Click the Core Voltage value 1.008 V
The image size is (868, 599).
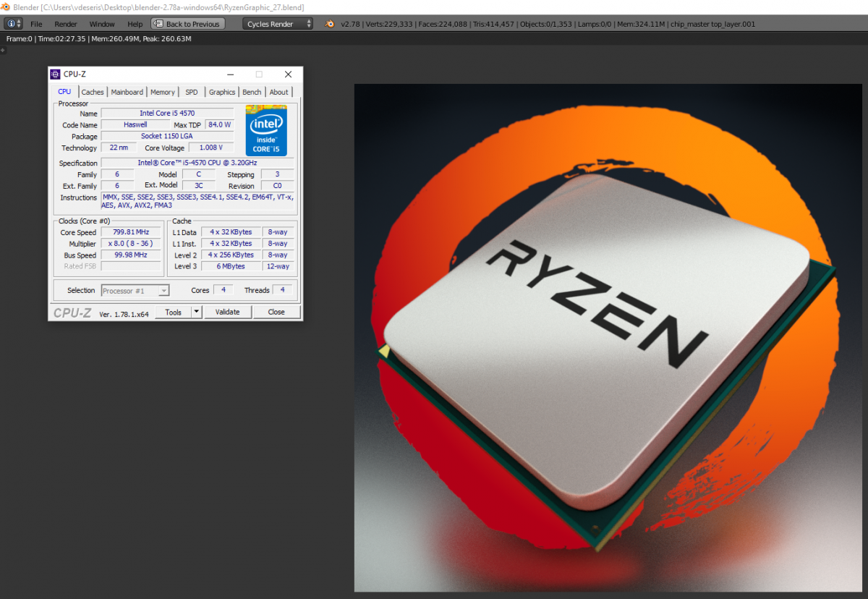[211, 148]
